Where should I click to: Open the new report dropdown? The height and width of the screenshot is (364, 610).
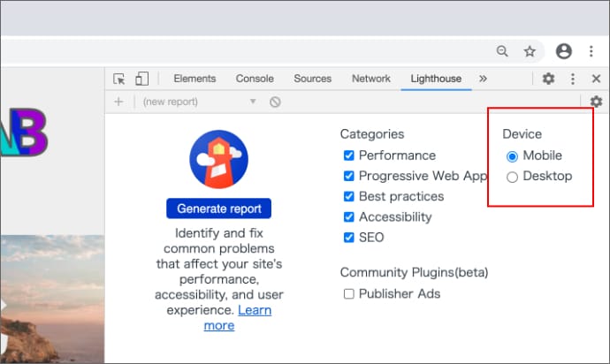coord(199,102)
